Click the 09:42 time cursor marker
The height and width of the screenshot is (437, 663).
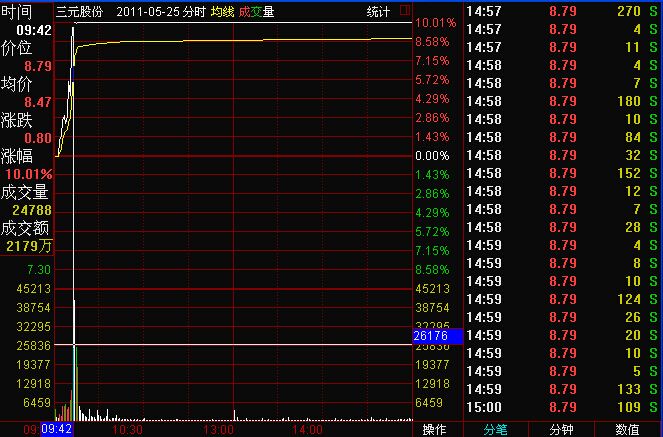point(57,429)
